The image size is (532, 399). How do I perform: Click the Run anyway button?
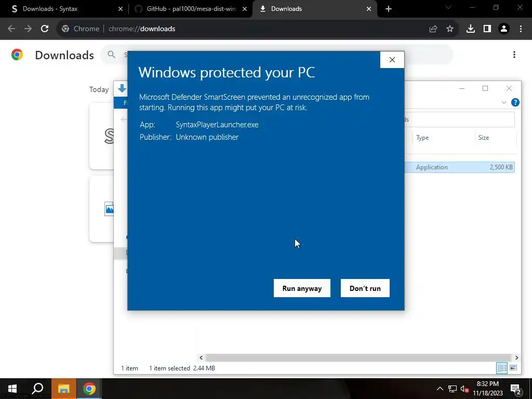302,288
